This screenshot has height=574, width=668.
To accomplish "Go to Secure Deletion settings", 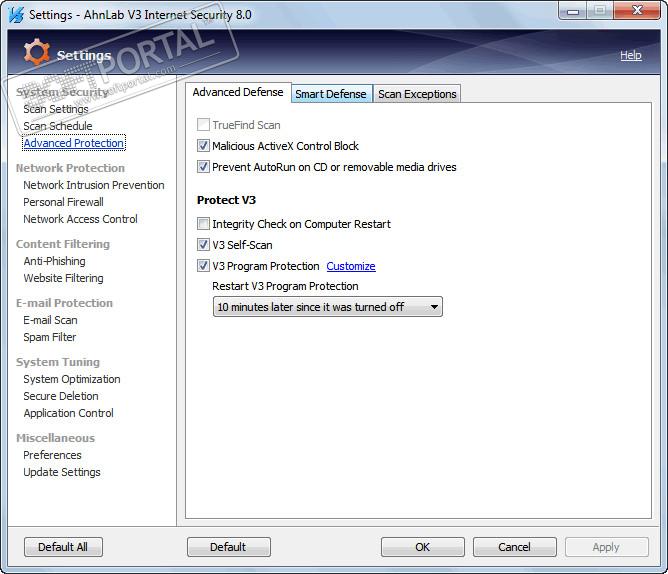I will 61,396.
